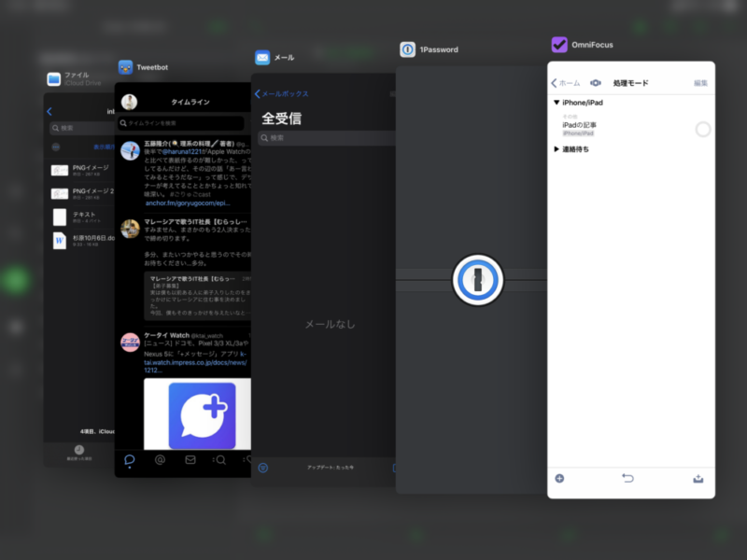Open the テキスト file

pyautogui.click(x=82, y=217)
